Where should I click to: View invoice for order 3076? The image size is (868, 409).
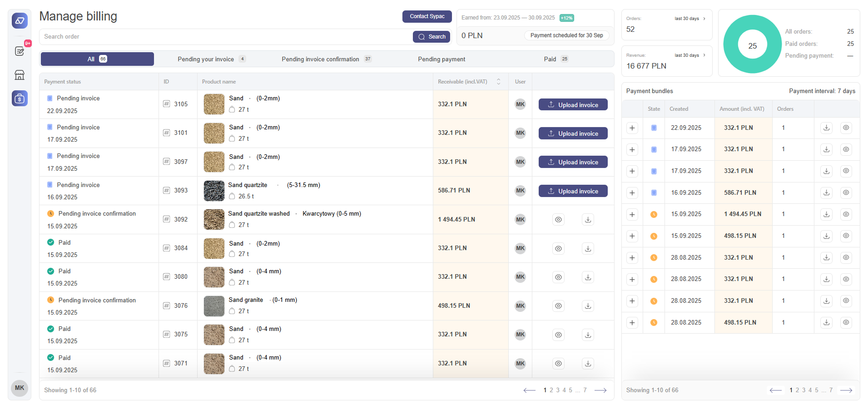pos(558,306)
